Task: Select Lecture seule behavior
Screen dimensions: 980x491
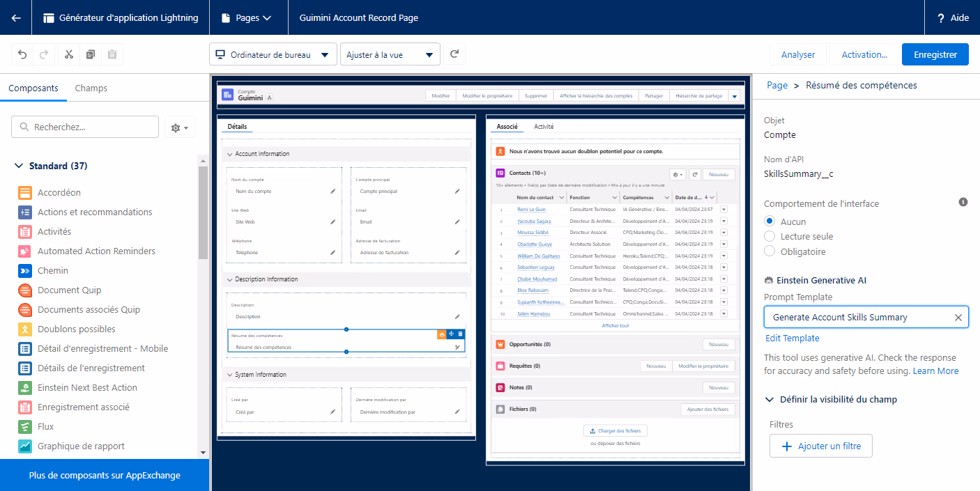Action: tap(770, 236)
